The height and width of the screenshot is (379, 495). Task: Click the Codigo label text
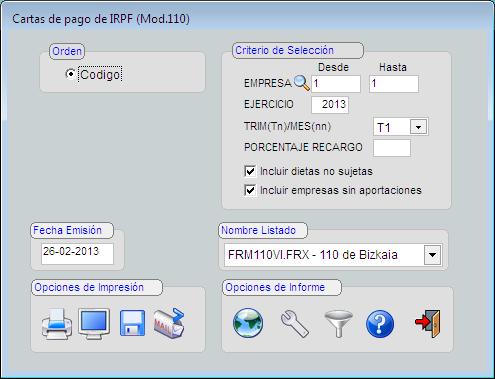(100, 74)
